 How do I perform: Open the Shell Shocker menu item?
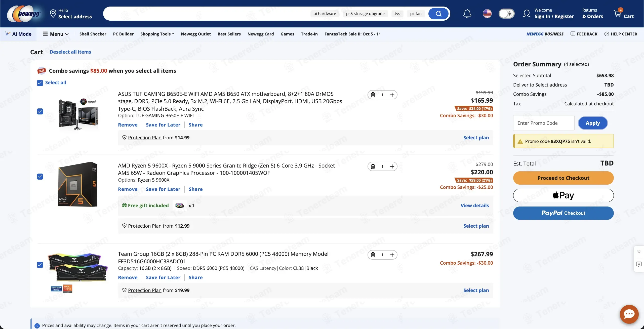pos(93,34)
